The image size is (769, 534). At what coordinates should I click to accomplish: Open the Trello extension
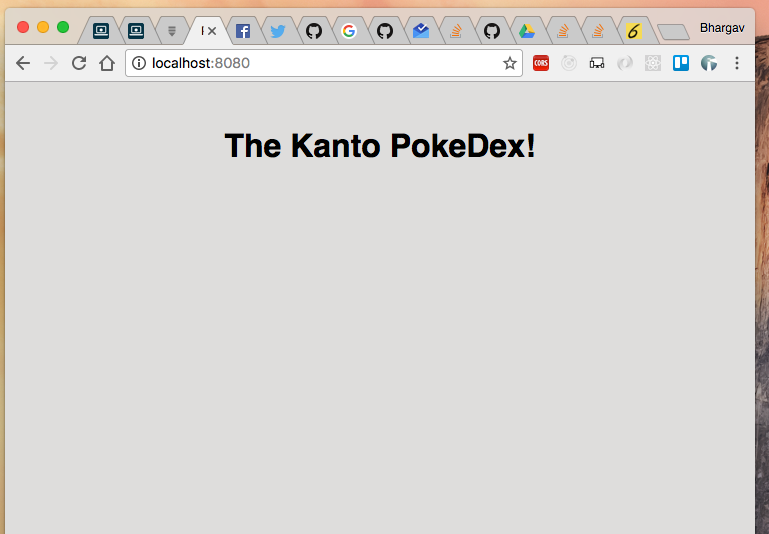tap(681, 63)
